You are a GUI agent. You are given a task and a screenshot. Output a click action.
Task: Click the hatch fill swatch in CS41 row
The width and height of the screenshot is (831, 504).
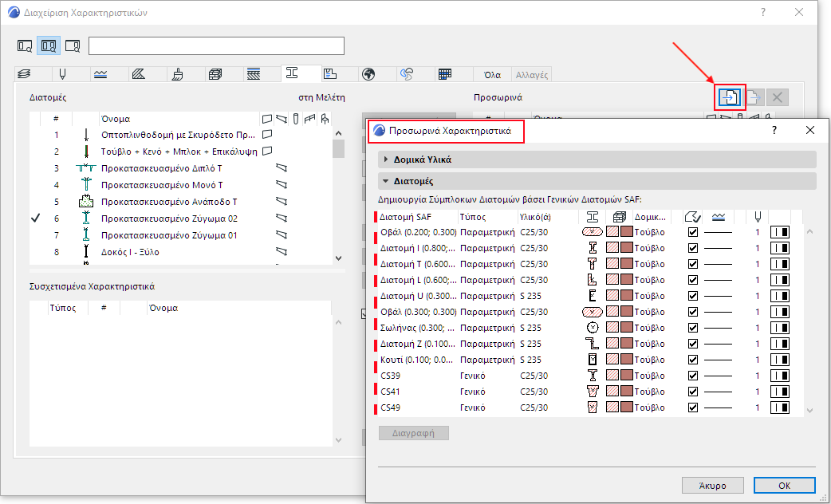click(612, 392)
